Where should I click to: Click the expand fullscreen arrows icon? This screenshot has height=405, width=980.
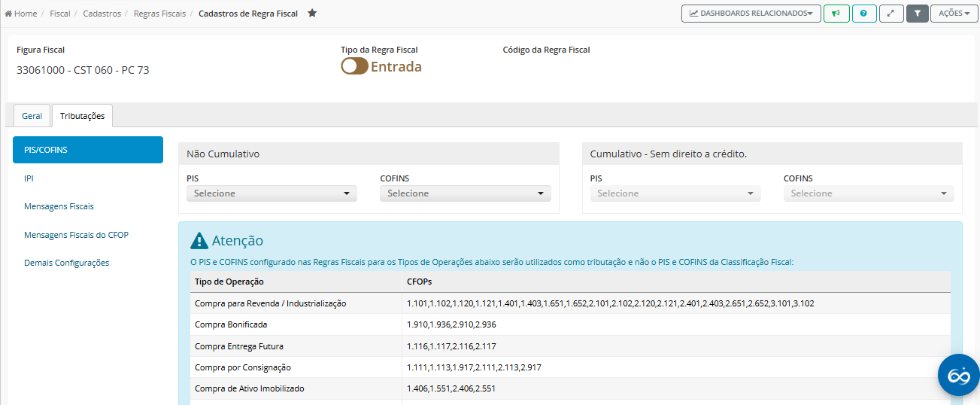pos(891,14)
